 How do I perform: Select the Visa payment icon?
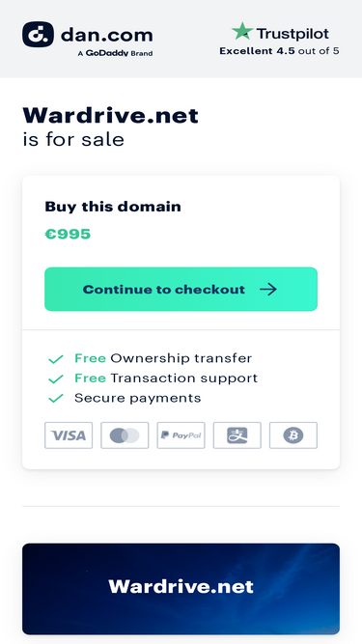coord(69,435)
